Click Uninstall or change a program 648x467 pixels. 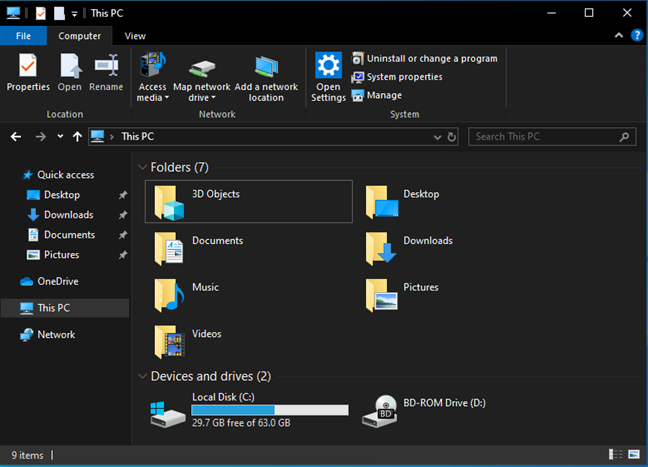click(425, 59)
